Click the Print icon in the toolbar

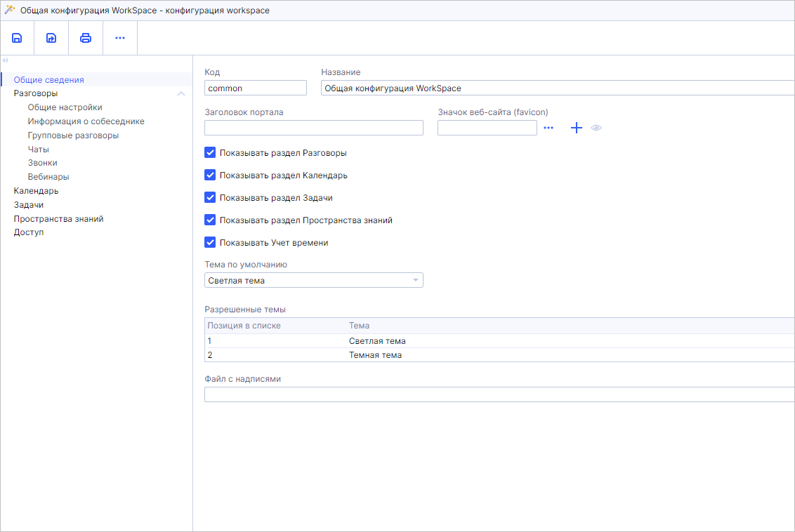coord(86,38)
